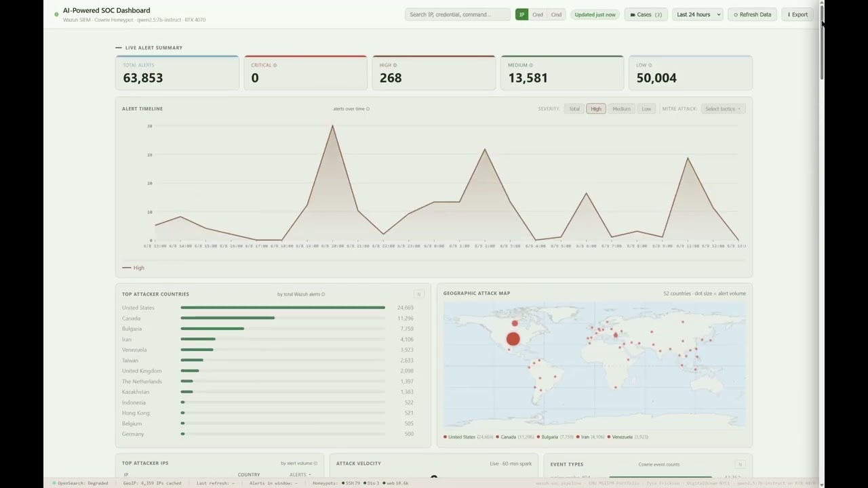
Task: Click the Updated just now status pill
Action: [x=595, y=14]
